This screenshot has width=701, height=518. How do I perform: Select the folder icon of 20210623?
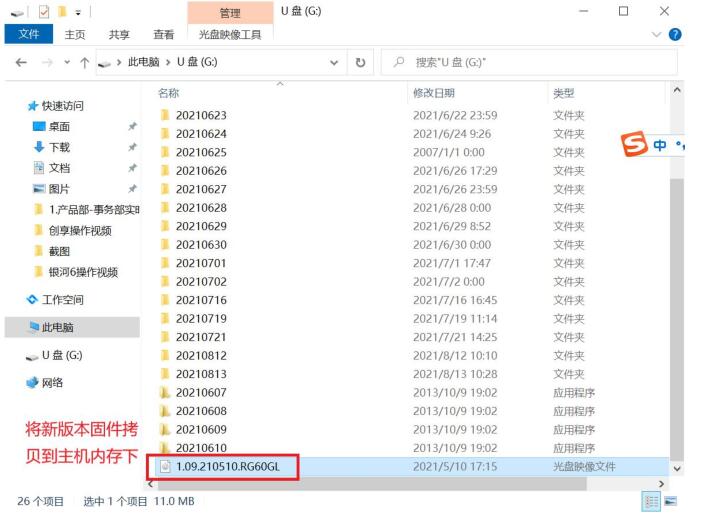[x=165, y=115]
